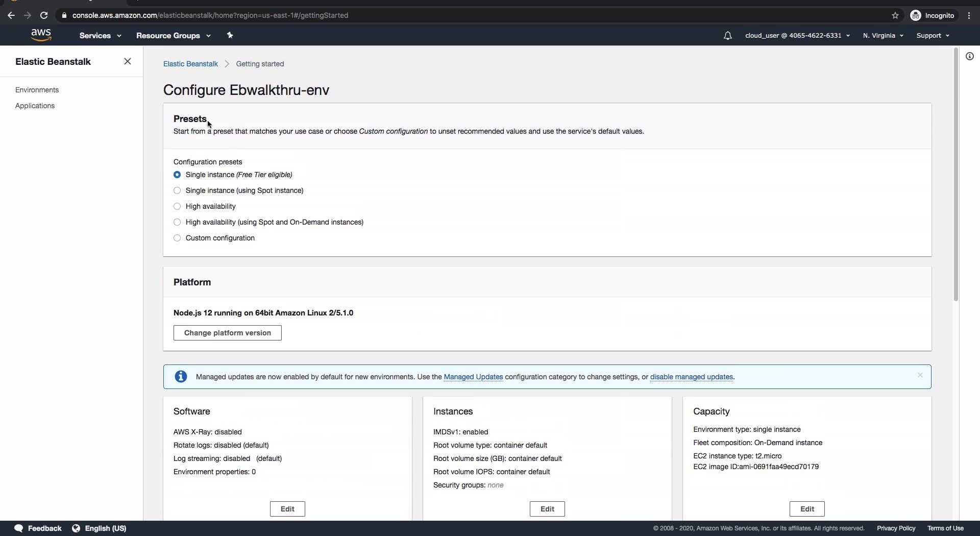Click the site lock icon in address bar
The width and height of the screenshot is (980, 536).
pyautogui.click(x=64, y=15)
